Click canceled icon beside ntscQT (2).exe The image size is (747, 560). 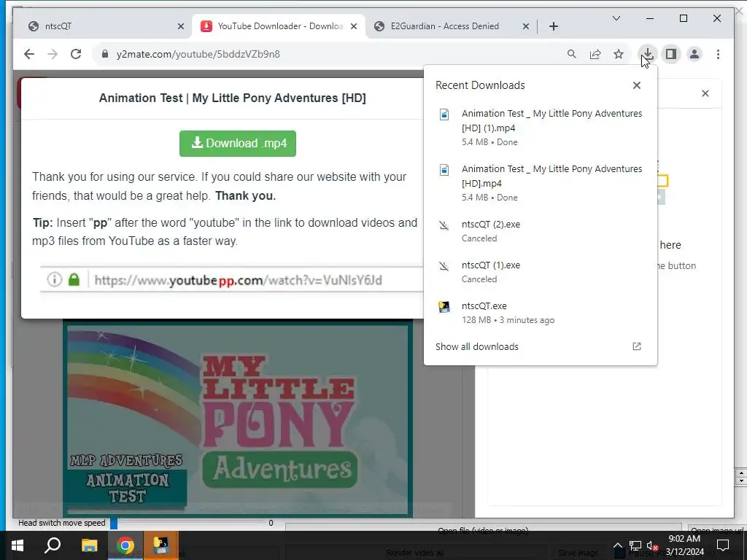(444, 225)
